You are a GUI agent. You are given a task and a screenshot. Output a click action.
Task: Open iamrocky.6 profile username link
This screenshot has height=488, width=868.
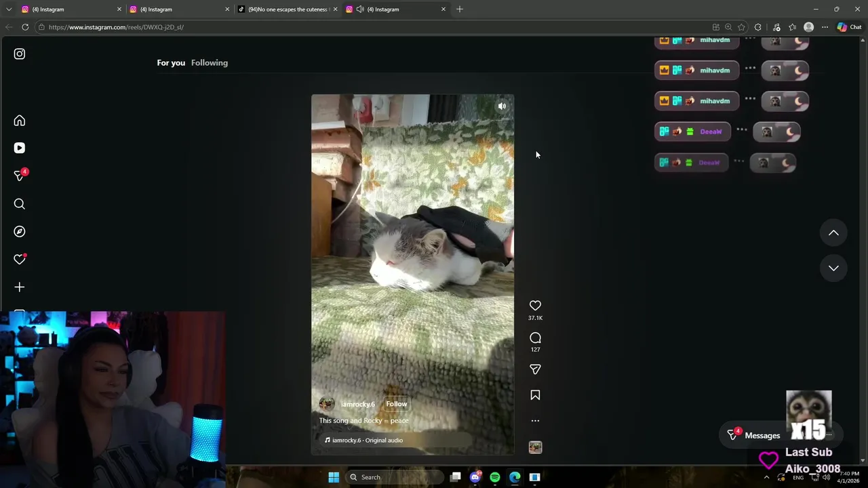pyautogui.click(x=357, y=404)
